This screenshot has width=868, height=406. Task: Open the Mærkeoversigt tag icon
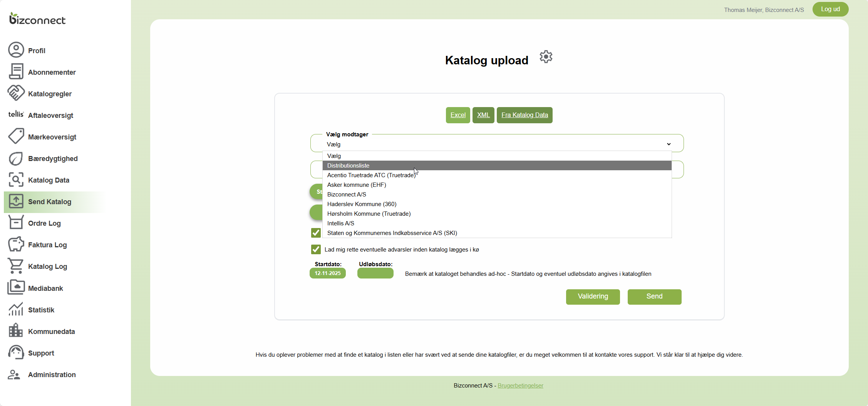[16, 136]
